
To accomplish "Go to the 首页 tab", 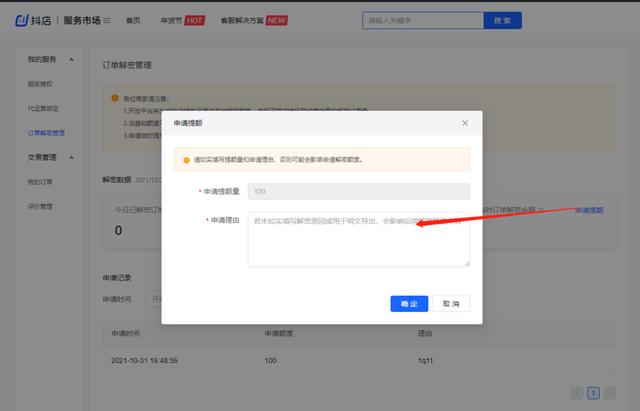I will [x=134, y=20].
